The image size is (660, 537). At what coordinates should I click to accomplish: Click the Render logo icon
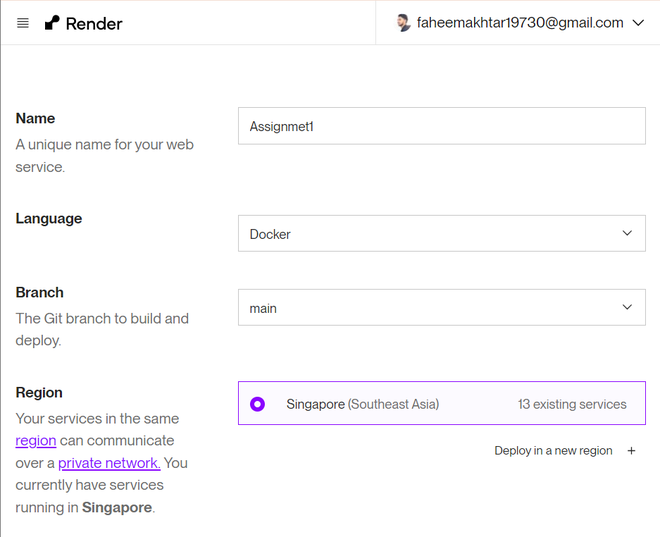[x=52, y=23]
